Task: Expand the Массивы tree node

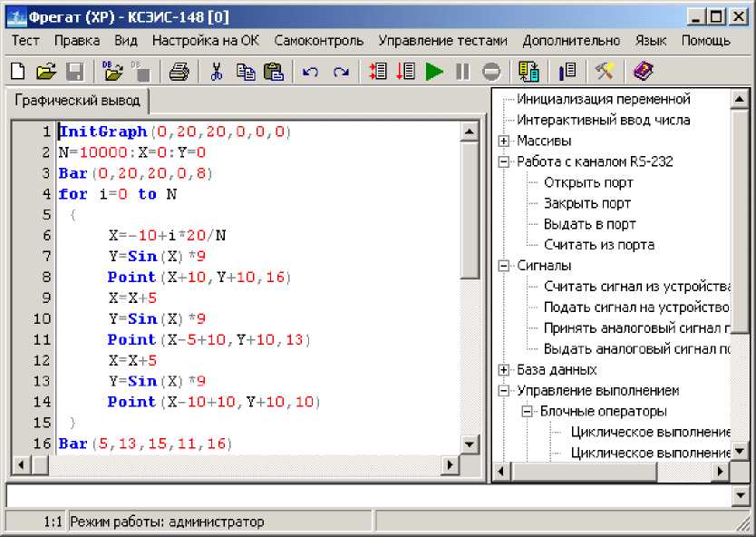Action: pyautogui.click(x=503, y=141)
